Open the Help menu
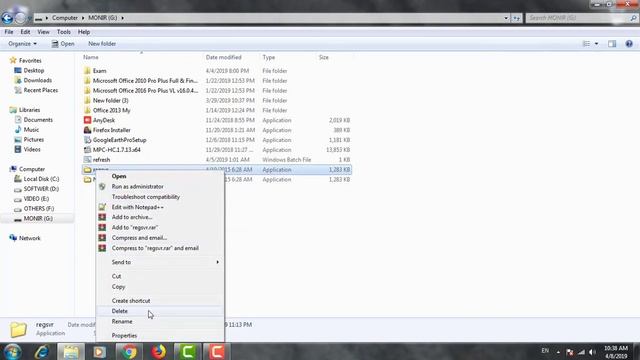Screen dimensions: 640x360 [84, 32]
